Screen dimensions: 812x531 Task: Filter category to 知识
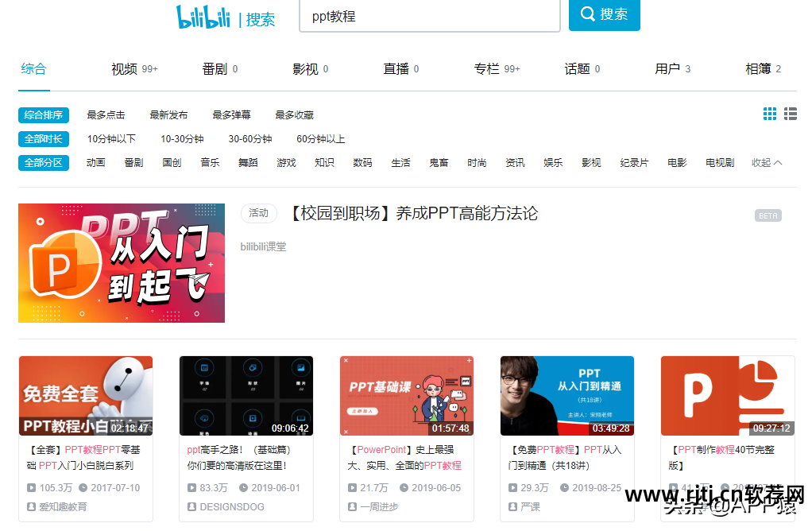(324, 163)
